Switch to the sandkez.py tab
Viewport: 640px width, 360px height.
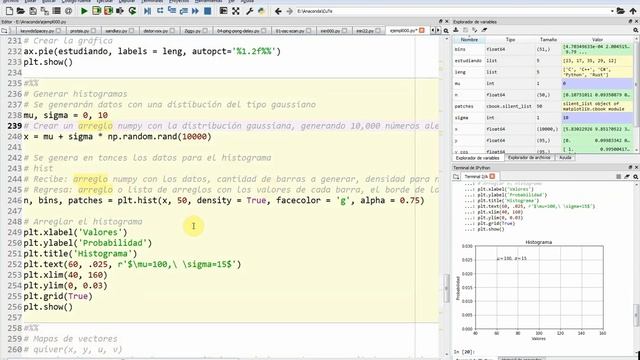tap(119, 31)
